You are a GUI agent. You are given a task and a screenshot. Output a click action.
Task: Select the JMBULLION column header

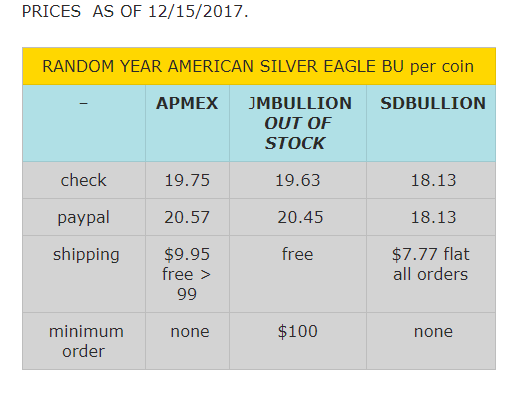coord(298,123)
